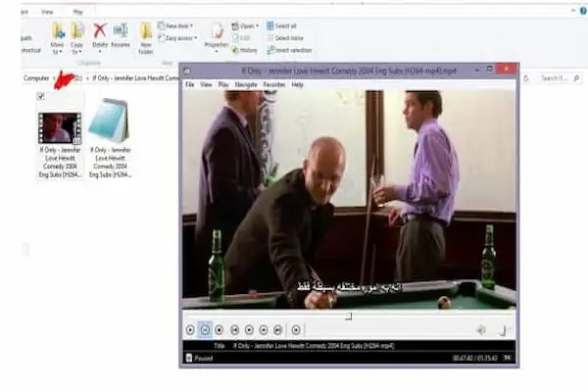Click the search magnifier icon
588x392 pixels.
576,78
